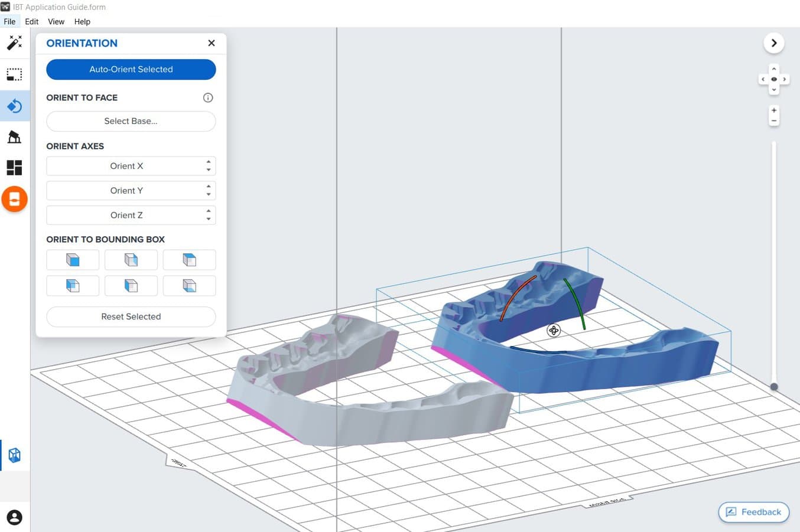
Task: Increase the Orient X value with up arrow
Action: (x=209, y=162)
